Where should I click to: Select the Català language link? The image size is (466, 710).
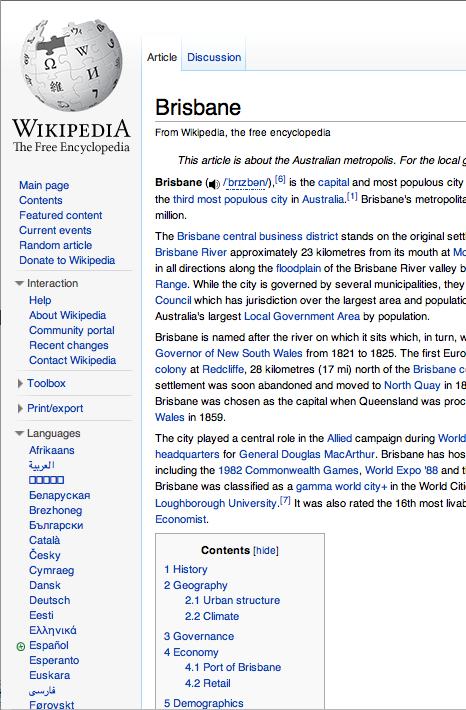(44, 540)
